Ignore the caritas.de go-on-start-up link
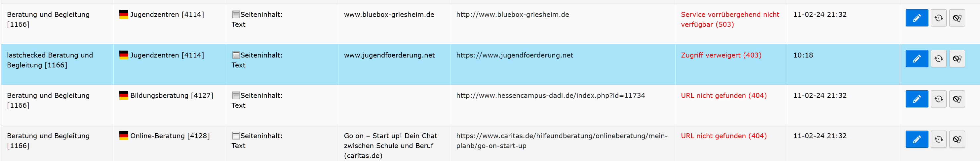980x161 pixels. [957, 139]
